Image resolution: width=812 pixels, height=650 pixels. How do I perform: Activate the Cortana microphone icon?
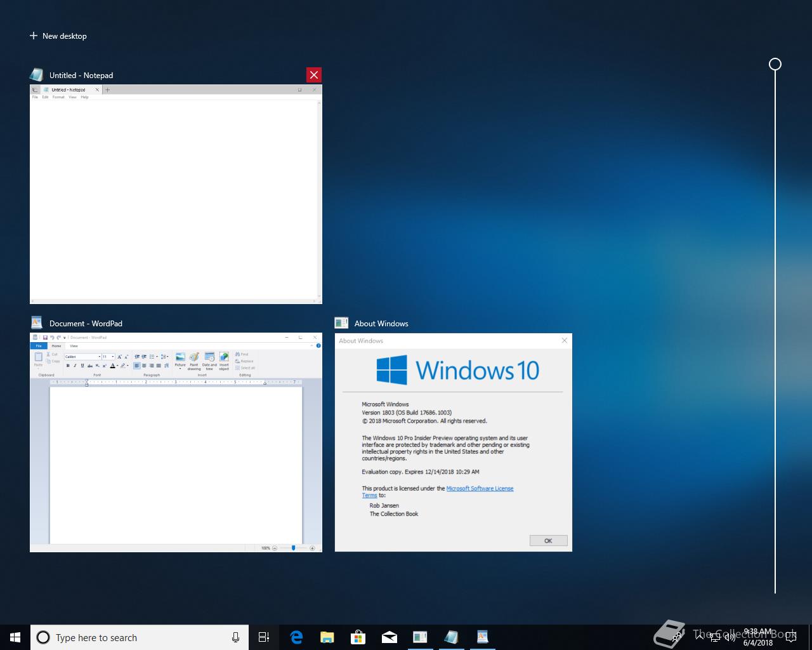point(235,637)
